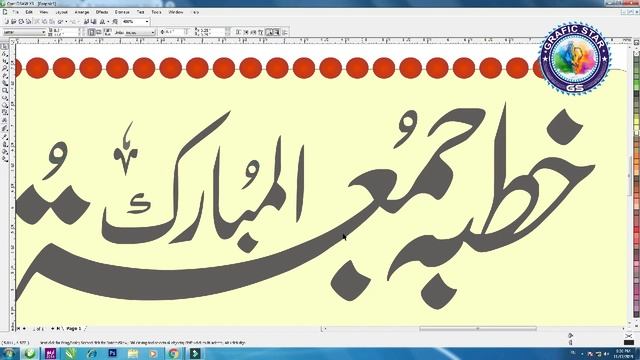
Task: Open the Arrange menu
Action: point(82,12)
